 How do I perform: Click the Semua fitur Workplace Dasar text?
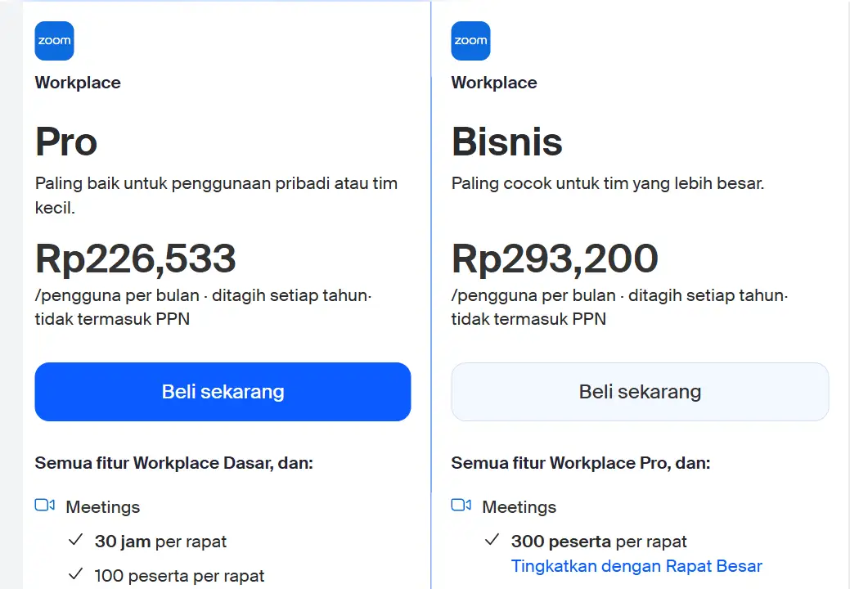tap(173, 463)
